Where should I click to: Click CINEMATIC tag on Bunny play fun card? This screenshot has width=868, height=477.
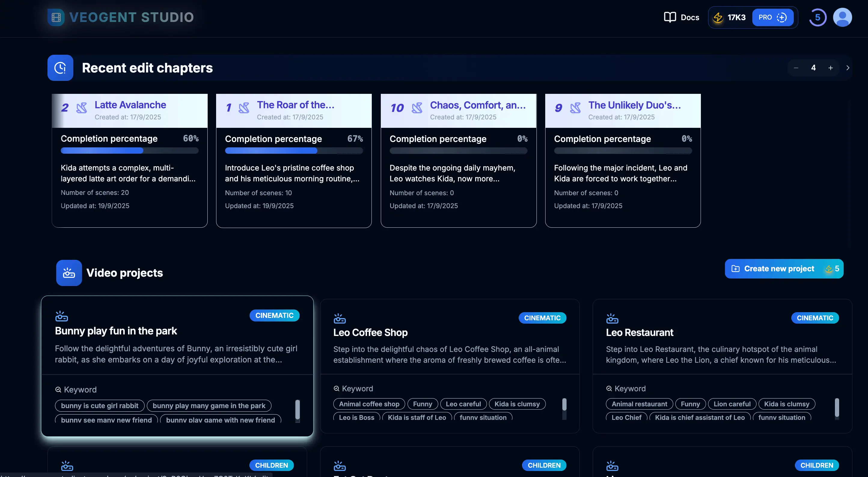coord(274,315)
